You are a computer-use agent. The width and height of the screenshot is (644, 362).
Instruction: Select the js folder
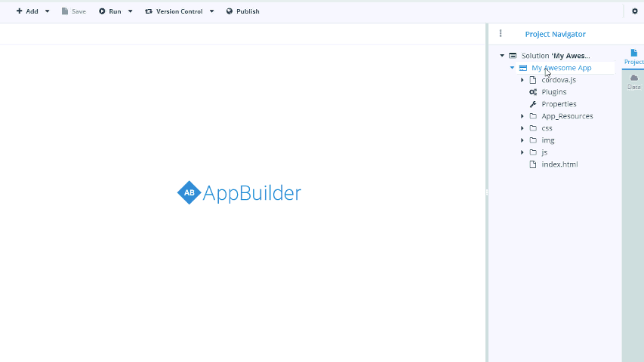click(x=544, y=152)
